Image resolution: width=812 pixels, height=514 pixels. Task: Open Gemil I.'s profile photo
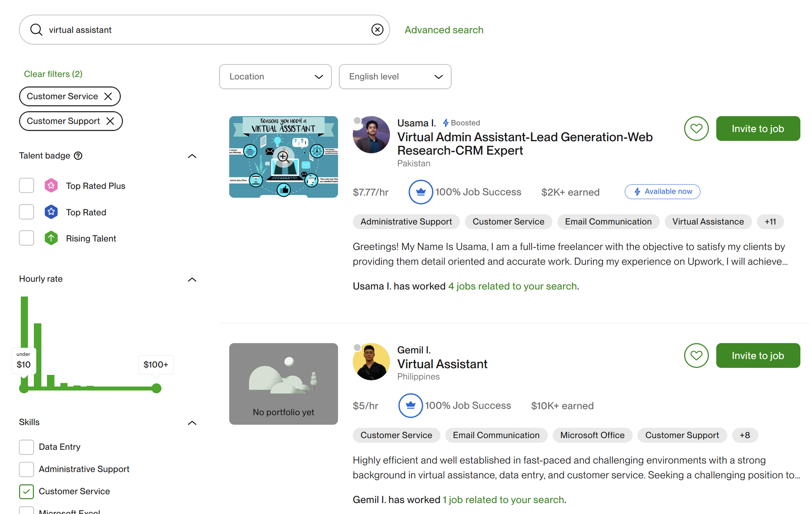(371, 362)
